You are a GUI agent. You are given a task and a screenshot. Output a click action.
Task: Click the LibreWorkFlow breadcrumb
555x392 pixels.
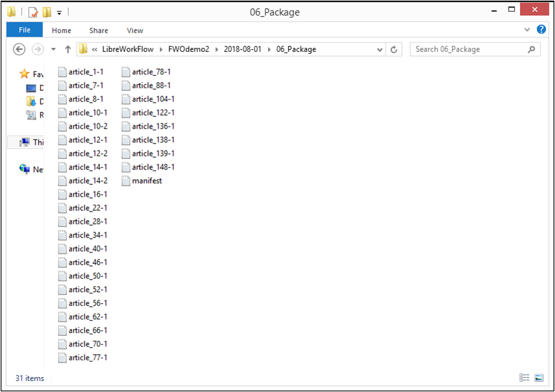tap(128, 49)
